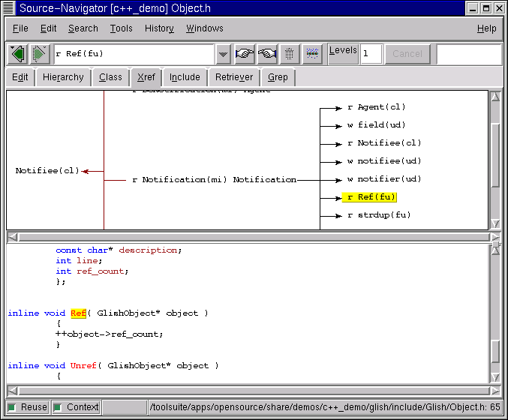The width and height of the screenshot is (508, 420).
Task: Click the 'Unref' function name in code
Action: pyautogui.click(x=83, y=365)
